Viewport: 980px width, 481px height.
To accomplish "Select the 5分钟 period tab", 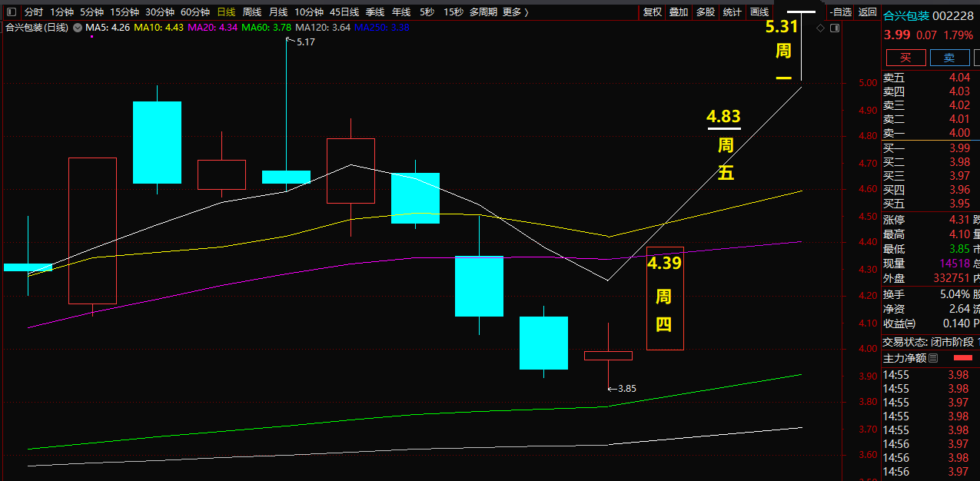I will coord(91,12).
